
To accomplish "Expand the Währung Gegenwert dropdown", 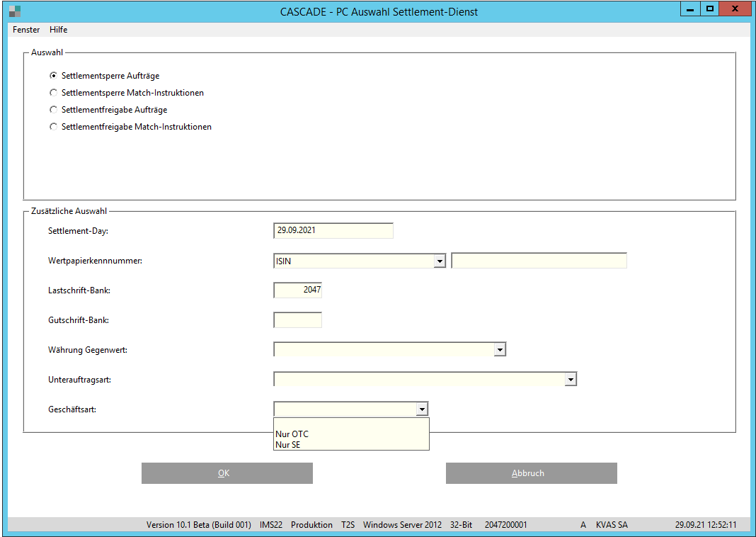I will pos(500,349).
